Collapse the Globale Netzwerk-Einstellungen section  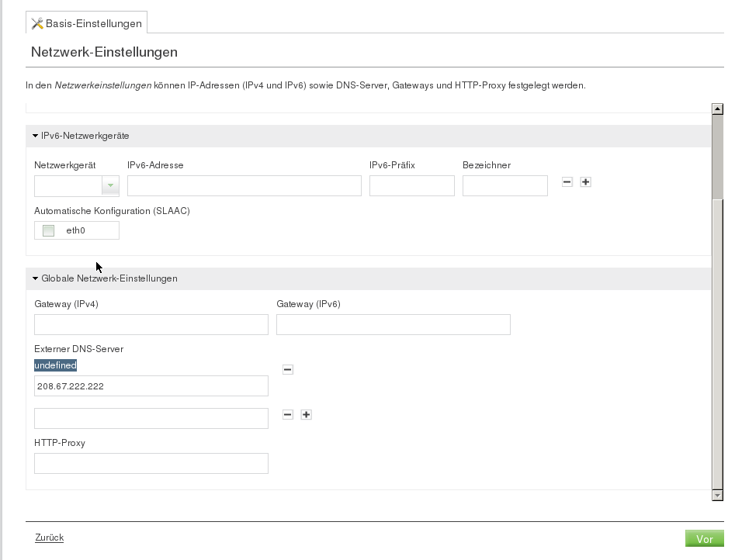point(36,278)
